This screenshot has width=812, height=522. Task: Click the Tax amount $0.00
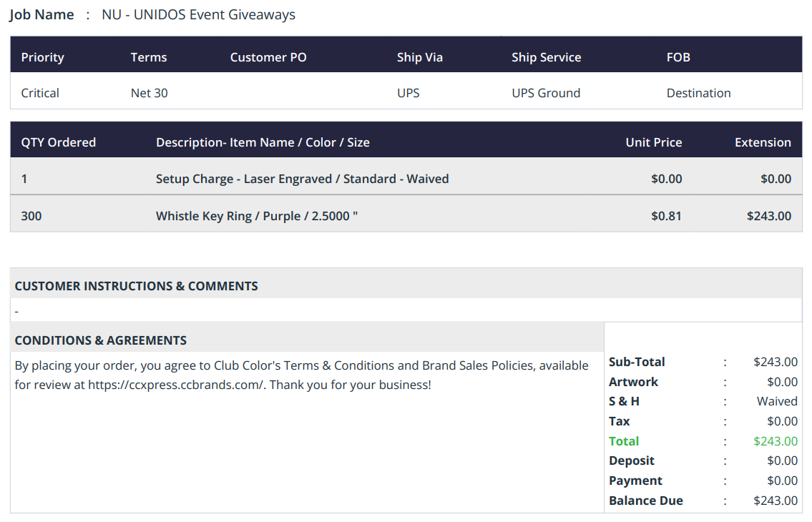tap(782, 422)
